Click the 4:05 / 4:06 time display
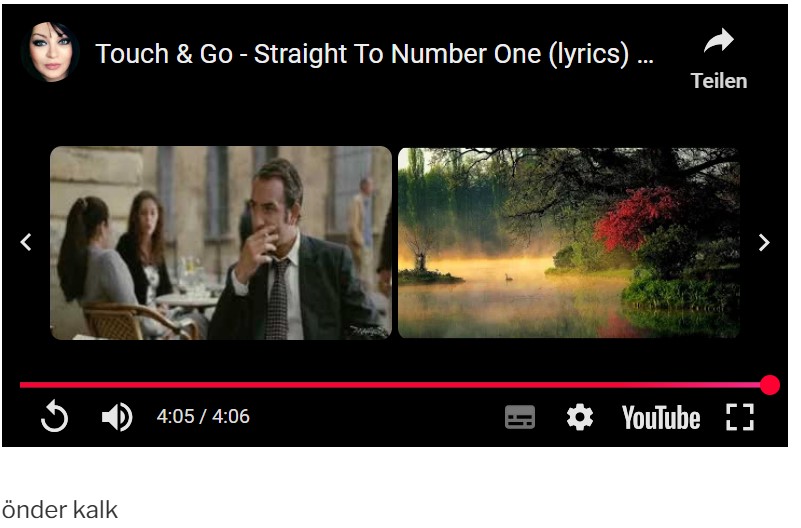This screenshot has height=528, width=801. click(203, 417)
